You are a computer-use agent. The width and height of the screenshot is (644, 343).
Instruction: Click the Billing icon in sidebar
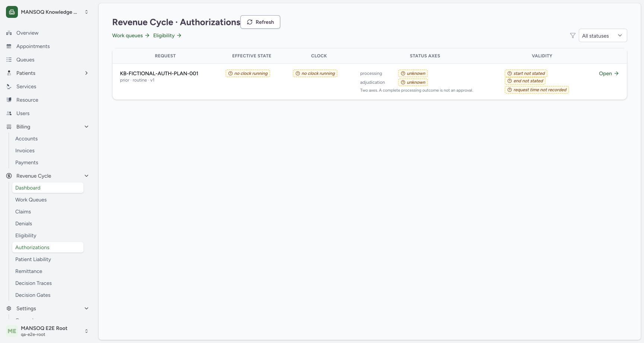coord(9,127)
